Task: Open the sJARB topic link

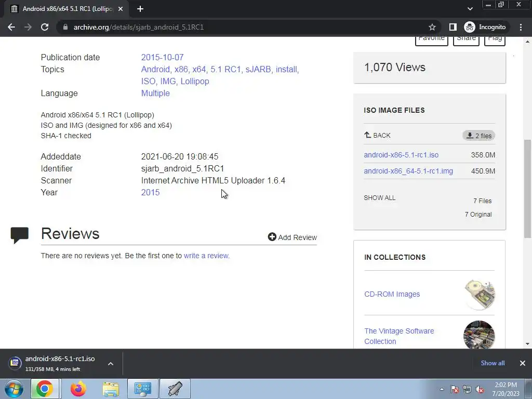Action: (x=258, y=69)
